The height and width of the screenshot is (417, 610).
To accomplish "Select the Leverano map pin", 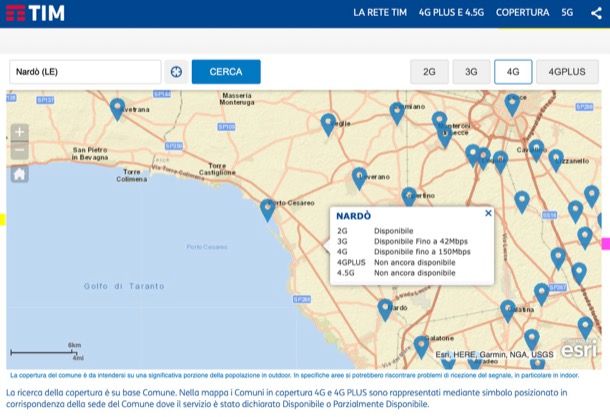I will 359,179.
